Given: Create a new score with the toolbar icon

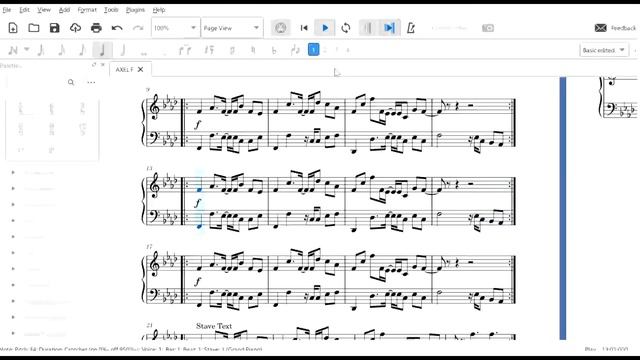Looking at the screenshot, I should tap(13, 28).
